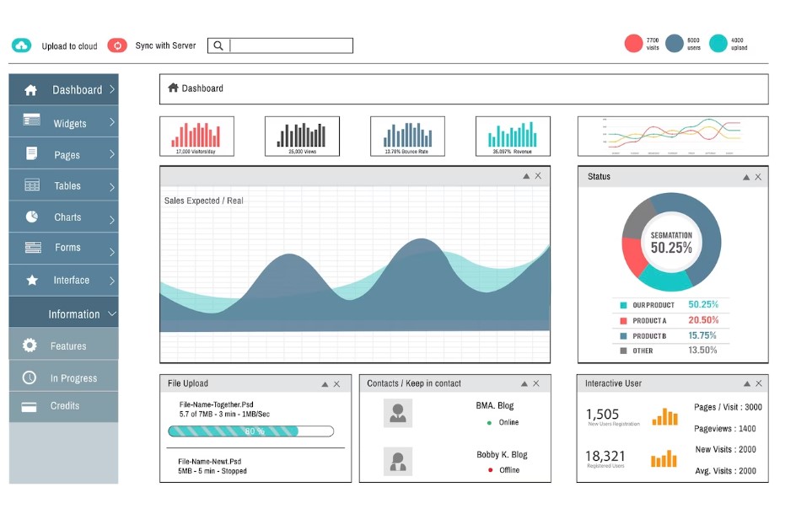Screen dimensions: 812x514
Task: Click the Interface star icon
Action: tap(32, 280)
